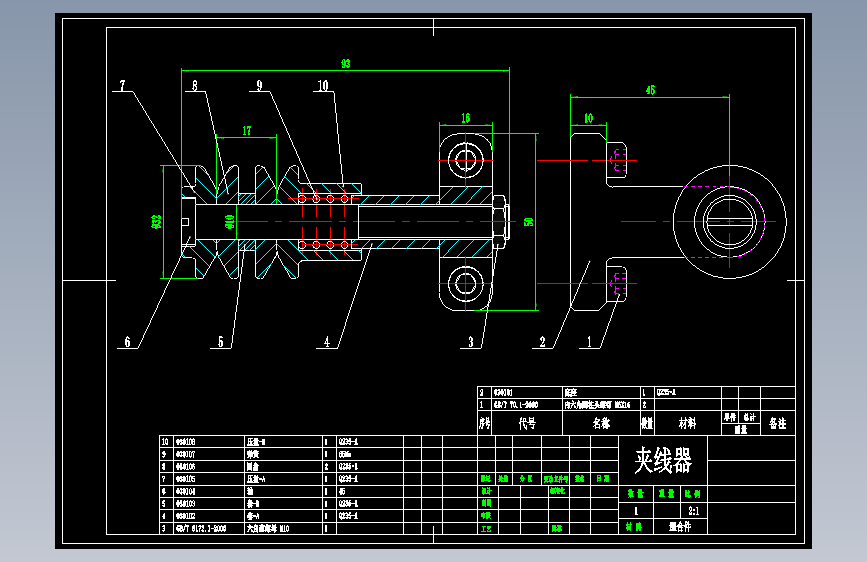Click the green 比例 label

693,493
